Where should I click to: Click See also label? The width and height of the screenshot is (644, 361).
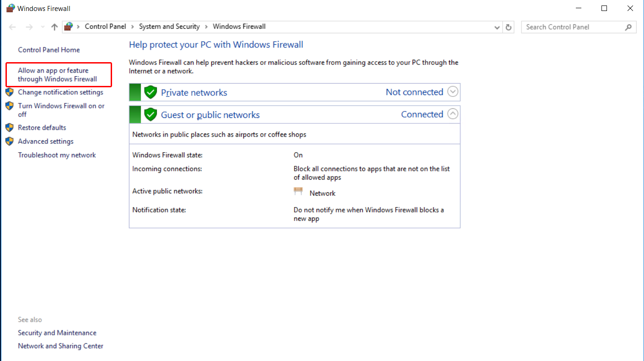click(30, 319)
